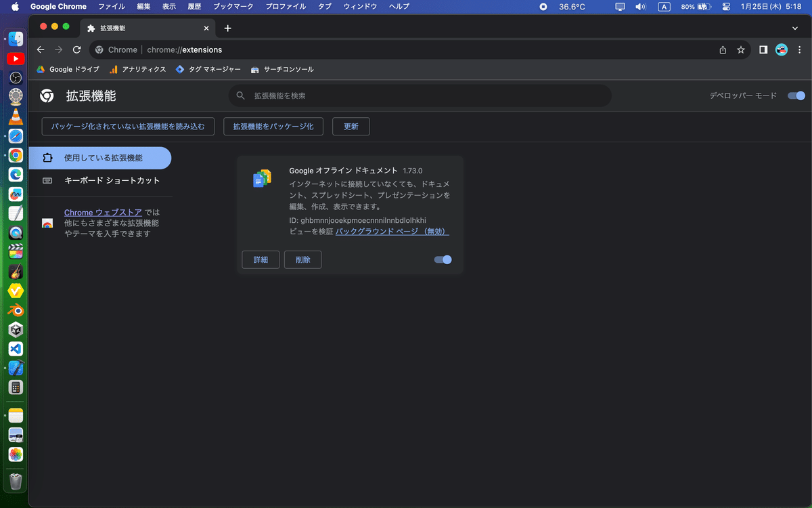
Task: Open the ファイル menu
Action: [112, 6]
